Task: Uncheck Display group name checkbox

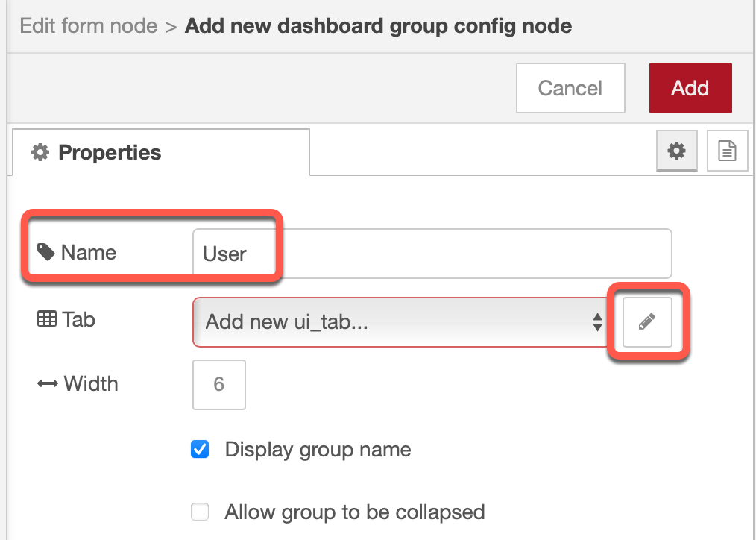Action: (x=200, y=449)
